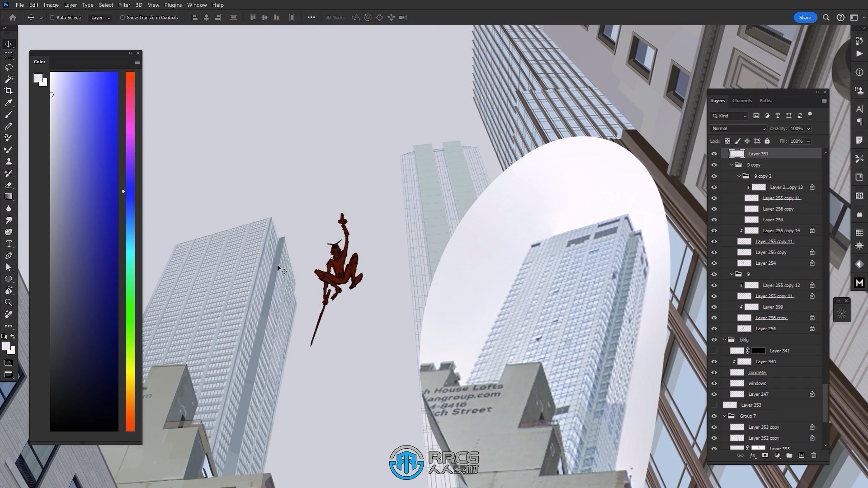Create a new group folder icon
This screenshot has width=868, height=488.
[789, 455]
